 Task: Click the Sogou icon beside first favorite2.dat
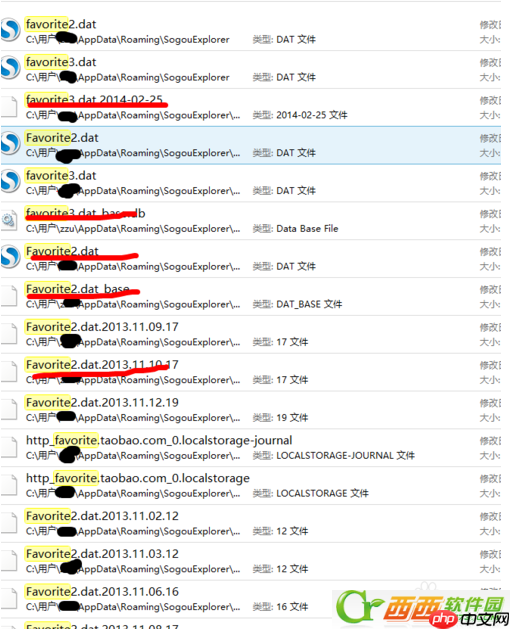tap(10, 30)
